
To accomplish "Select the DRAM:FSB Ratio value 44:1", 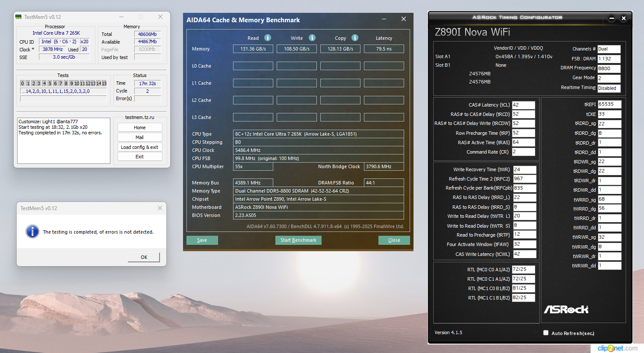I will (x=384, y=183).
